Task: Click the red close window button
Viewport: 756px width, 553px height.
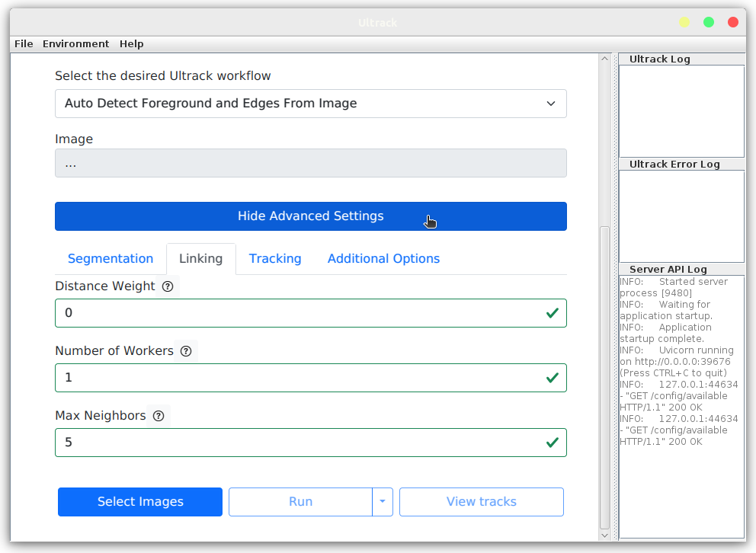Action: 733,22
